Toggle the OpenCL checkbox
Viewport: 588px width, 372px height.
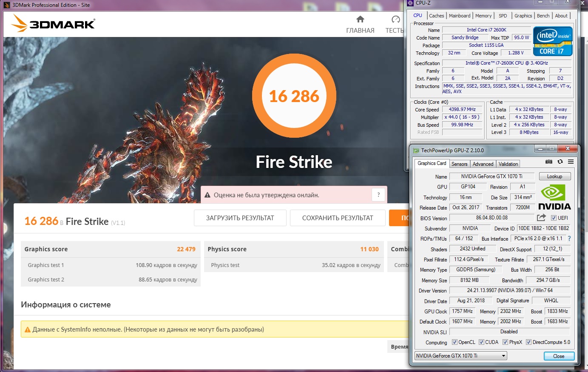click(x=454, y=342)
